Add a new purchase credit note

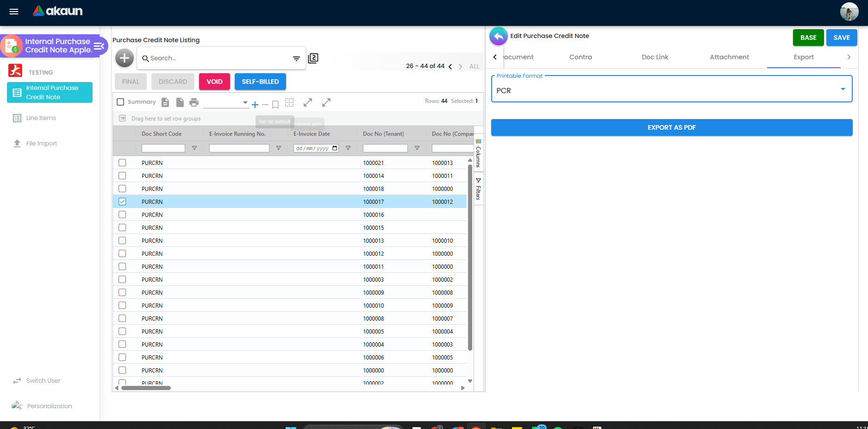point(124,58)
